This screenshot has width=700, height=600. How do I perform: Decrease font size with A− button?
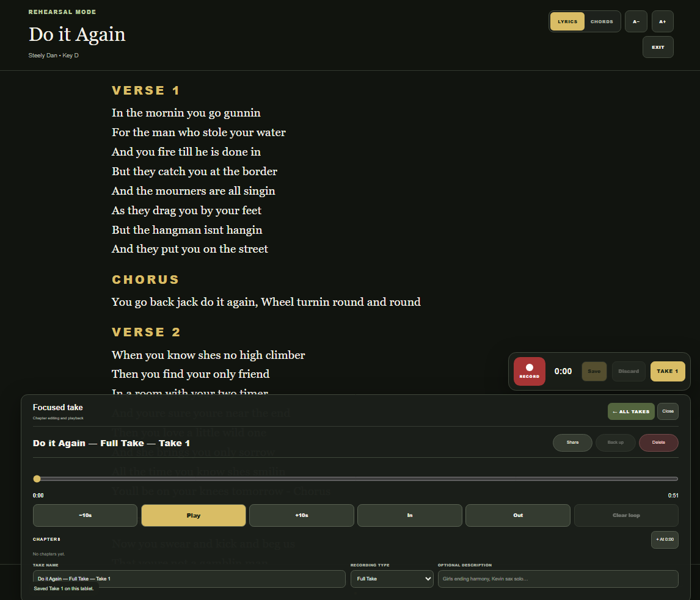[x=636, y=21]
